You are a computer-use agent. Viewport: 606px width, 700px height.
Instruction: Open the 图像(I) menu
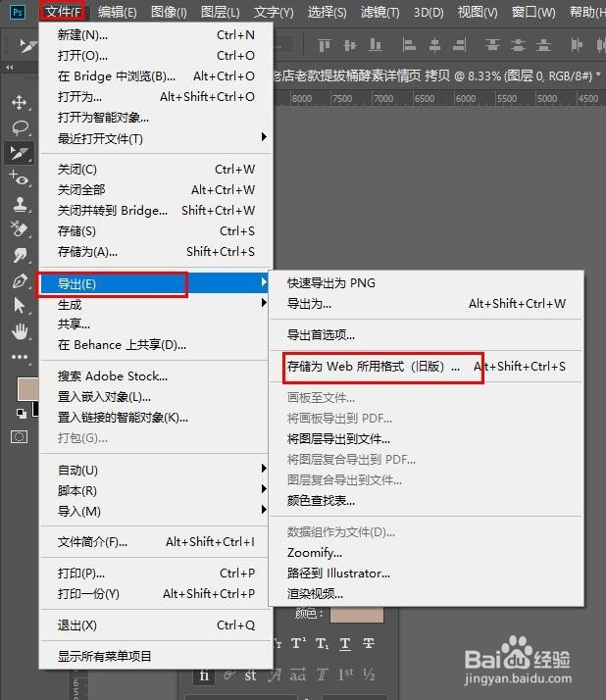point(169,12)
